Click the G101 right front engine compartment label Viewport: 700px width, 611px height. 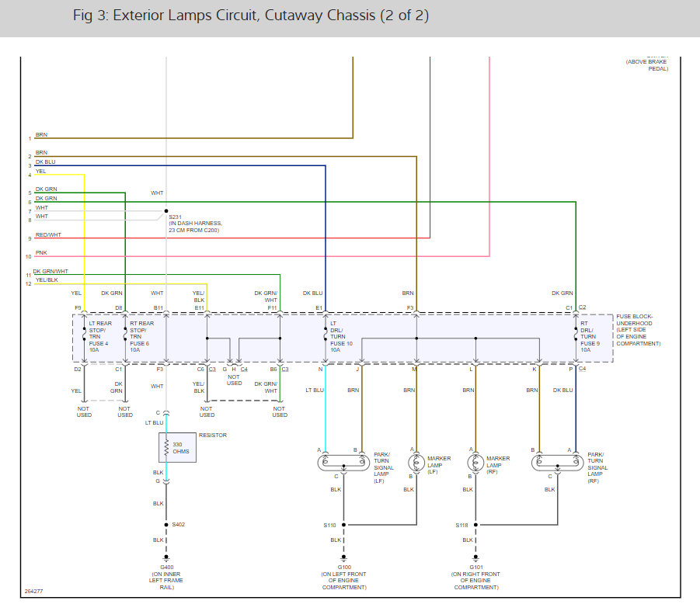[476, 578]
